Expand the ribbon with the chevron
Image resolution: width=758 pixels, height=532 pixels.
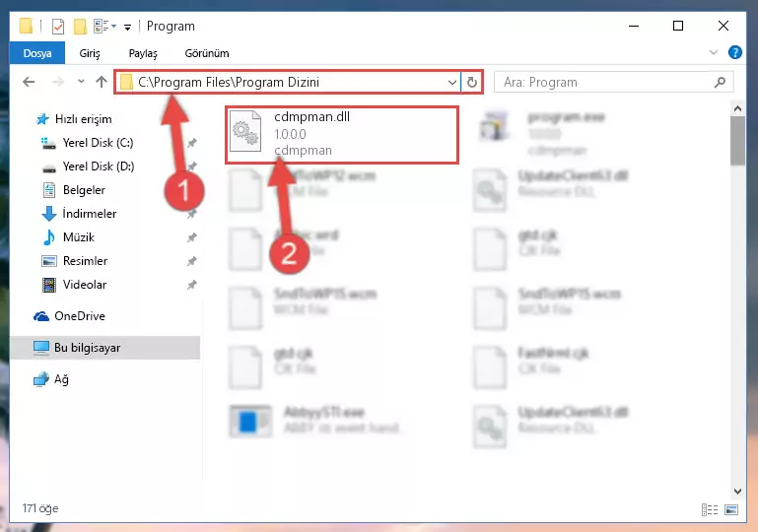pyautogui.click(x=714, y=52)
